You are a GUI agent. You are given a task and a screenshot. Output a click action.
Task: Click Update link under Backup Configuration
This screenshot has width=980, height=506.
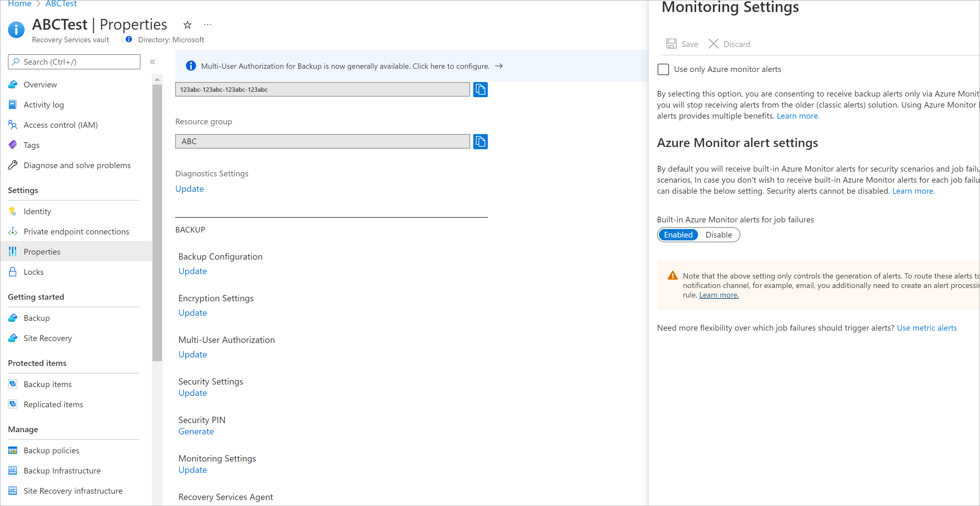pyautogui.click(x=192, y=270)
